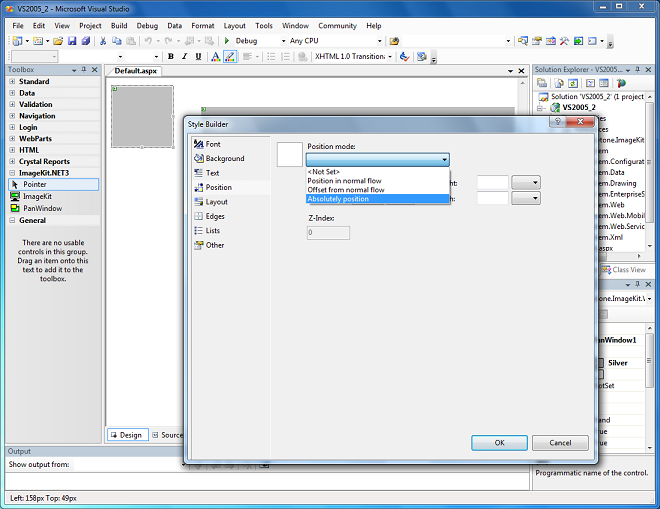
Task: Click the Background Color highlighter icon
Action: click(230, 56)
